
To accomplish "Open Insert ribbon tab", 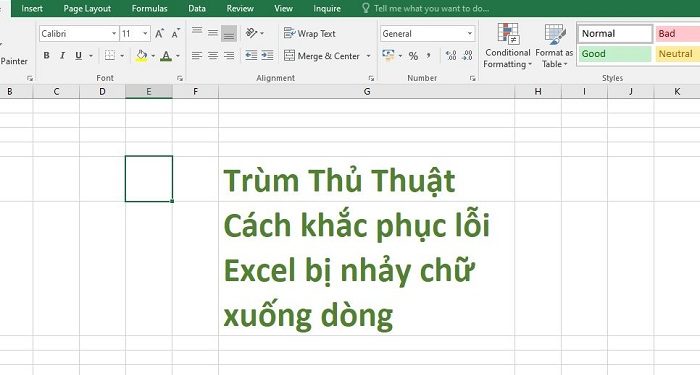I will point(32,8).
